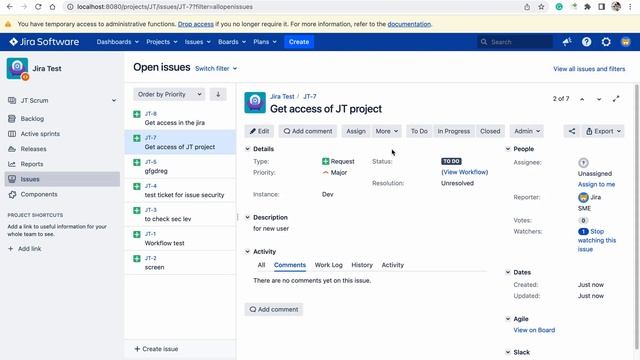Image resolution: width=640 pixels, height=360 pixels.
Task: Click View on Board link
Action: pos(534,330)
